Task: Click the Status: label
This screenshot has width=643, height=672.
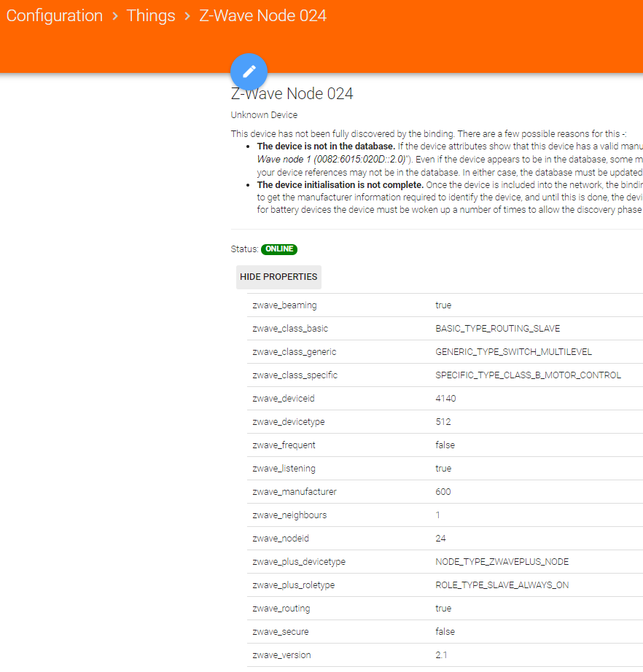Action: coord(244,249)
